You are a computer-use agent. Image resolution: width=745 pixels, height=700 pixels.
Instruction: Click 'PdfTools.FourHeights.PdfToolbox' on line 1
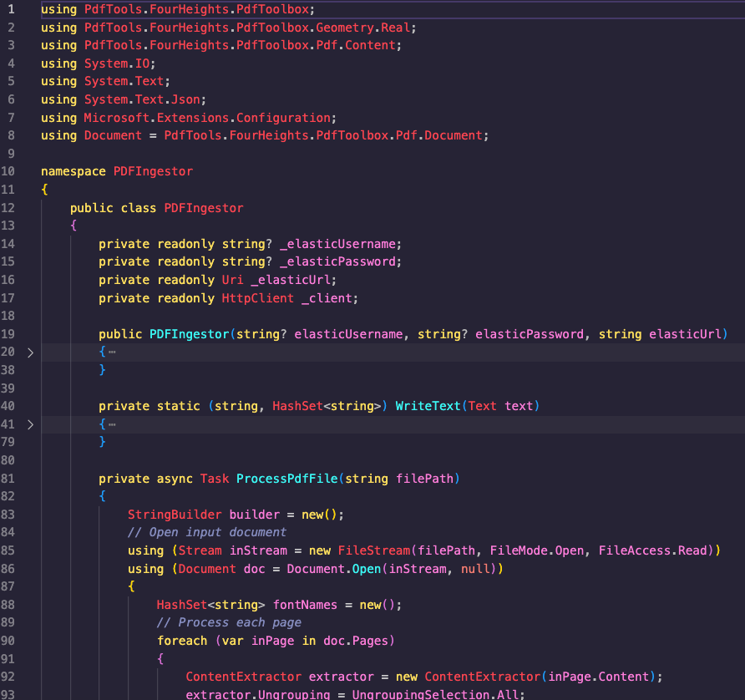tap(197, 9)
